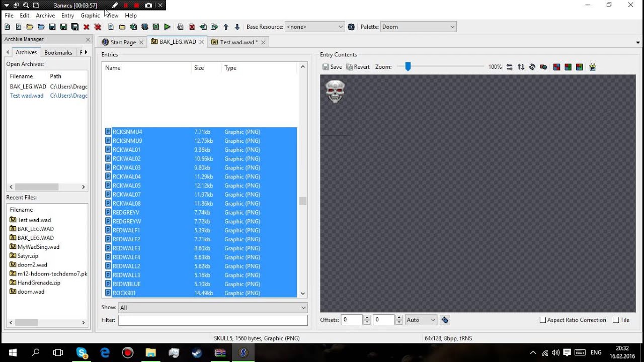The image size is (644, 362).
Task: Click the New ZIP archive icon
Action: tap(18, 27)
